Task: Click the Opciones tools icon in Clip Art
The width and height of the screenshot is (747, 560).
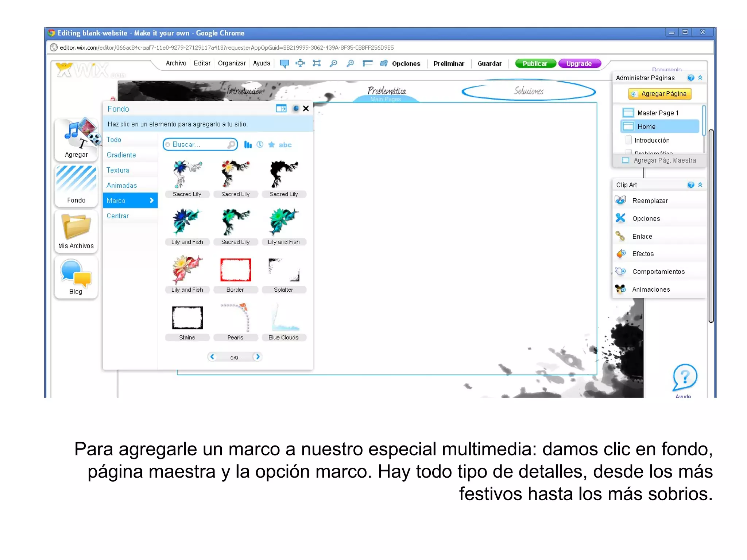Action: click(620, 218)
